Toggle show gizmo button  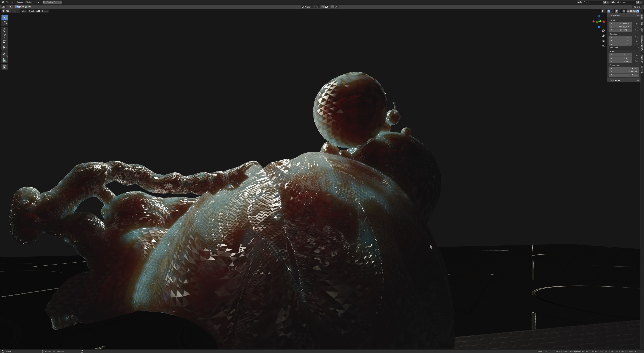[609, 11]
